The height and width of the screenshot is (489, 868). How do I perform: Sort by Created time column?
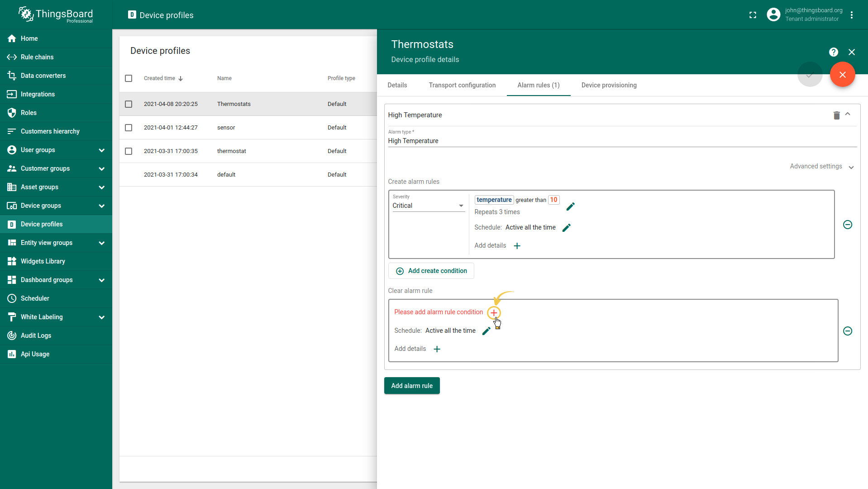tap(163, 78)
